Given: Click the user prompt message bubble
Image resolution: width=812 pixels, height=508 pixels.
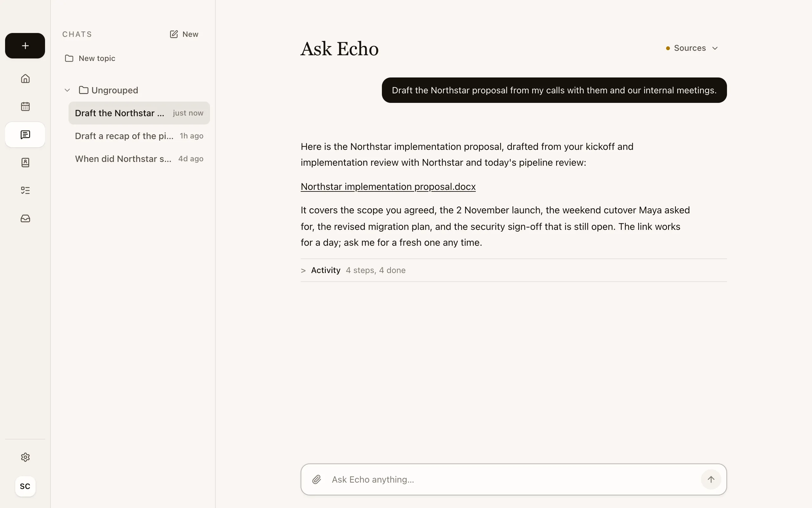Looking at the screenshot, I should pos(554,90).
